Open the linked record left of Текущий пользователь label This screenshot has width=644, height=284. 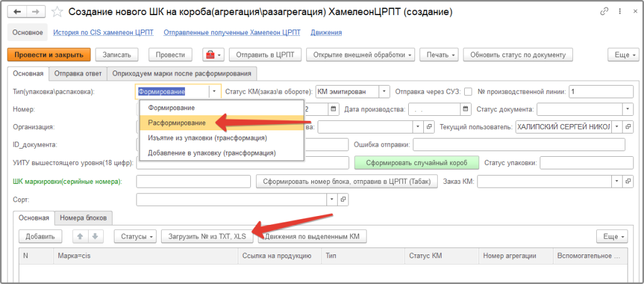[x=429, y=127]
